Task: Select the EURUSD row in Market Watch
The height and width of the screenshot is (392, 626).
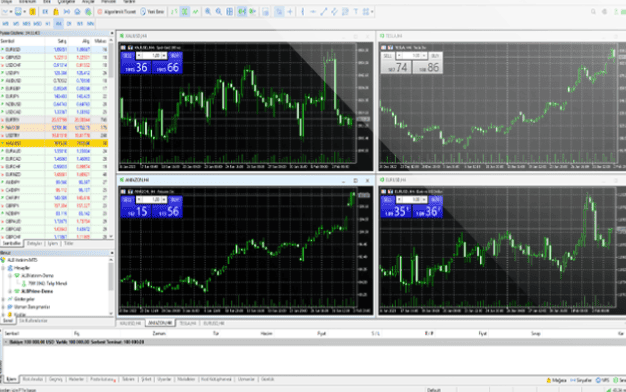Action: (54, 49)
